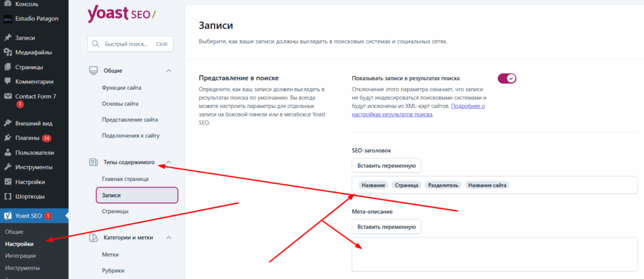The width and height of the screenshot is (644, 279).
Task: Click the Название сайта variable tag
Action: (x=487, y=185)
